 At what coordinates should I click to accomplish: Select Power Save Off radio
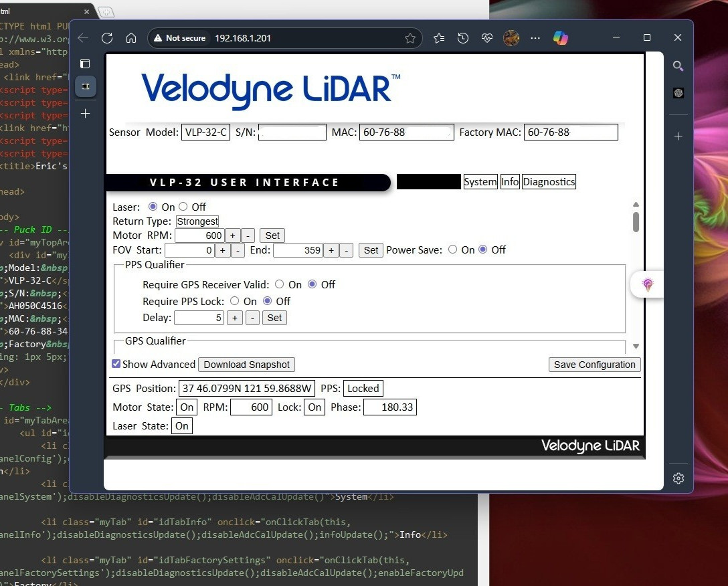[483, 250]
